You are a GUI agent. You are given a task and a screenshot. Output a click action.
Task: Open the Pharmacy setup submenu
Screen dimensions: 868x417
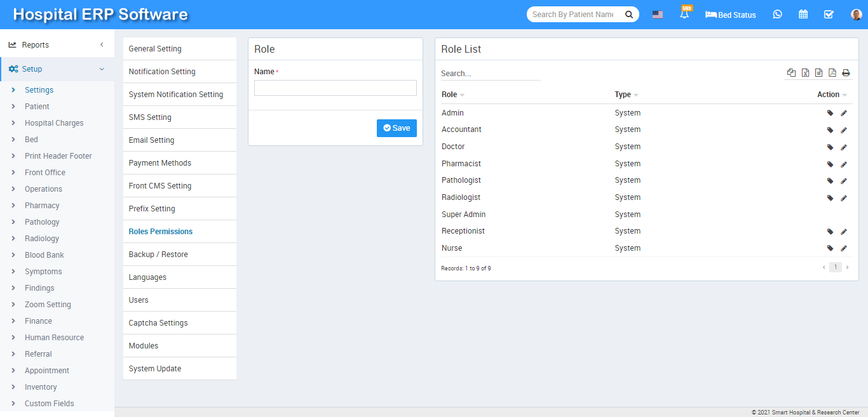pyautogui.click(x=42, y=206)
